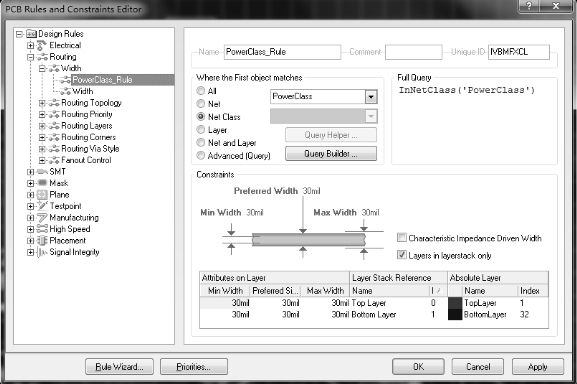Click the Query Builder button
Screen dimensions: 577x384
[x=331, y=153]
